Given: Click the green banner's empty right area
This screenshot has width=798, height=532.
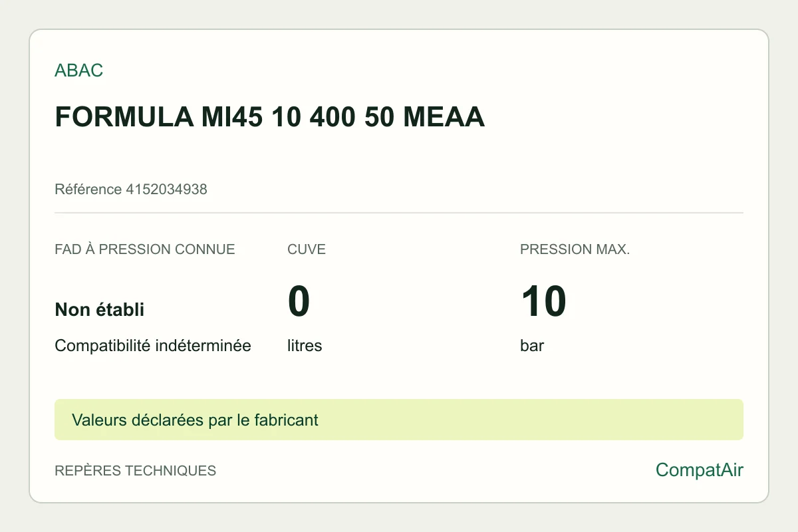Looking at the screenshot, I should 532,420.
